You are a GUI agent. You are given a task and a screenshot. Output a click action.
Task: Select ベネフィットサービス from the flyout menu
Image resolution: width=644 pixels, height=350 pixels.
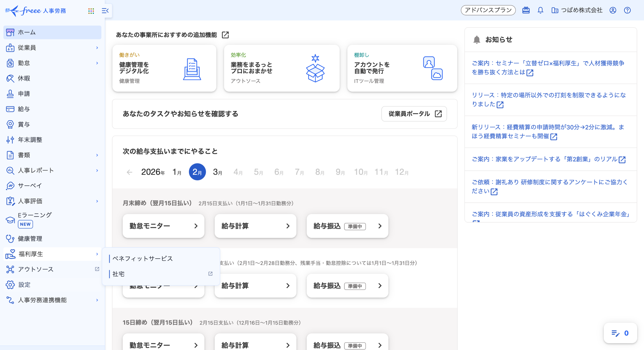pyautogui.click(x=143, y=259)
